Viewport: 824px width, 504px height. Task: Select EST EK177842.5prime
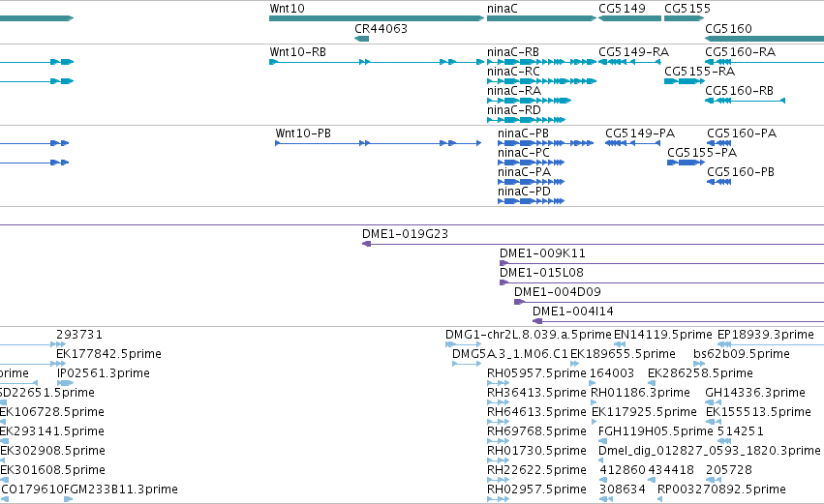(108, 354)
